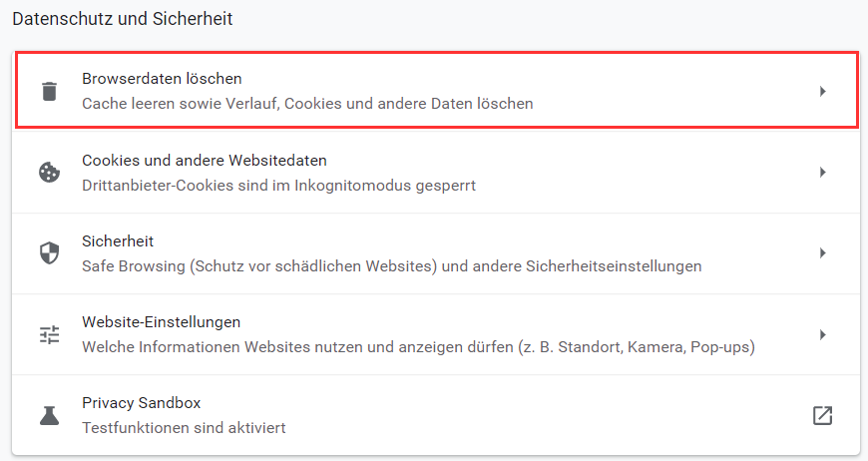Click the trash can icon for Browserdaten löschen

click(x=49, y=92)
